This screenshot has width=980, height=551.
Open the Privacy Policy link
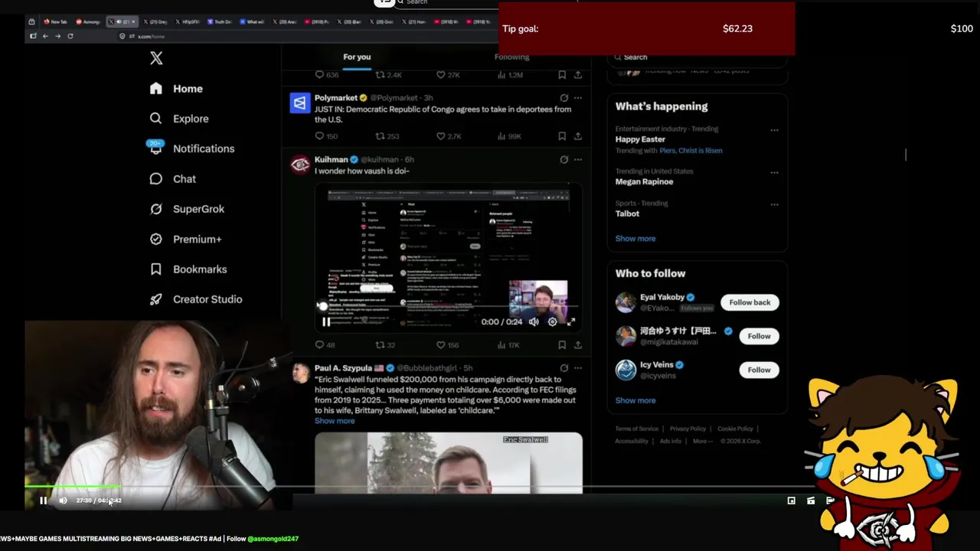[688, 429]
